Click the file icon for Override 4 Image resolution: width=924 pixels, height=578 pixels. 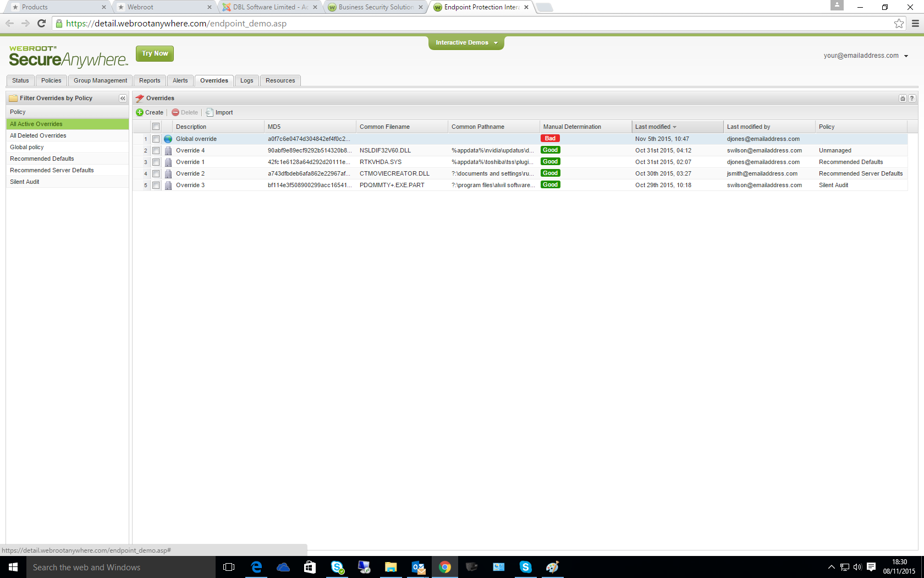[x=168, y=150]
